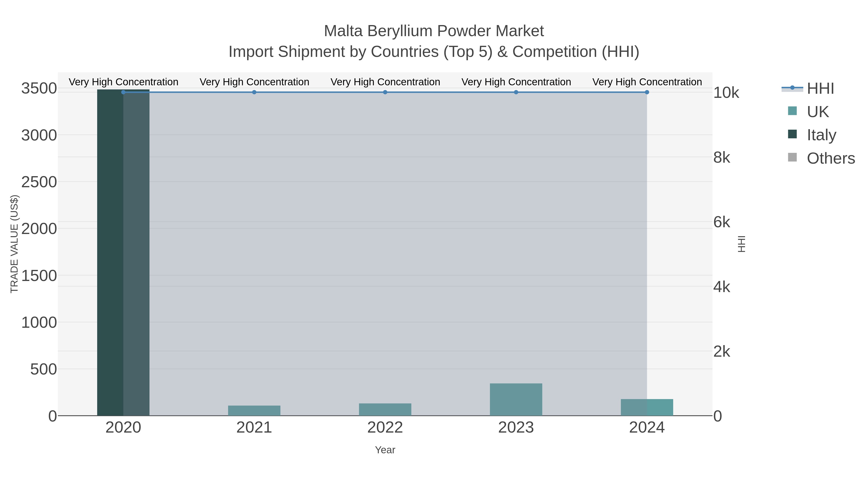Click the 2000 left axis tick

click(x=39, y=229)
